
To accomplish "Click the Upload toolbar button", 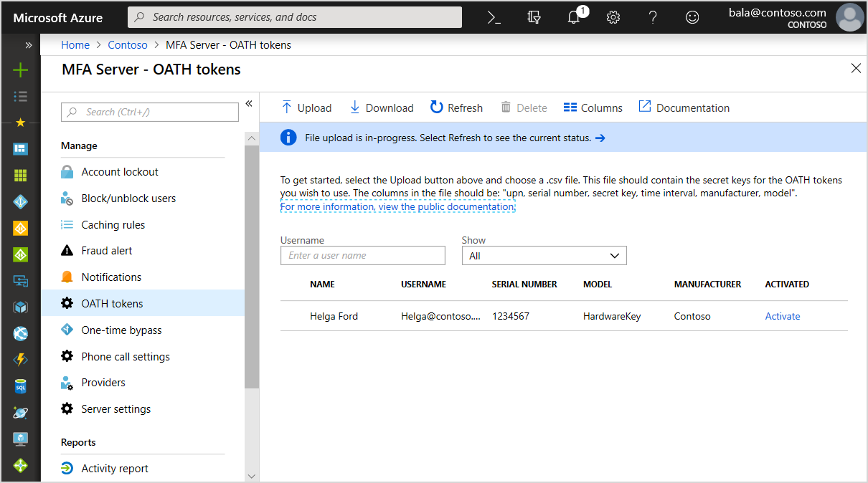I will 306,107.
